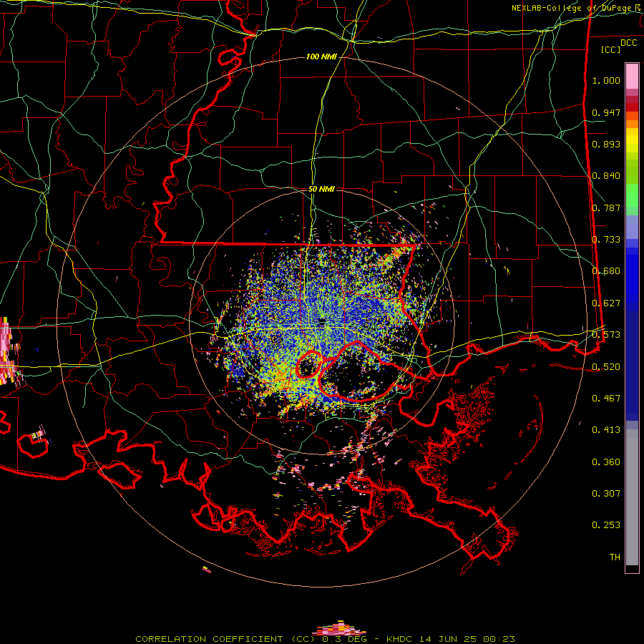Click the 0.520 value on the scale
The image size is (644, 644).
point(606,367)
